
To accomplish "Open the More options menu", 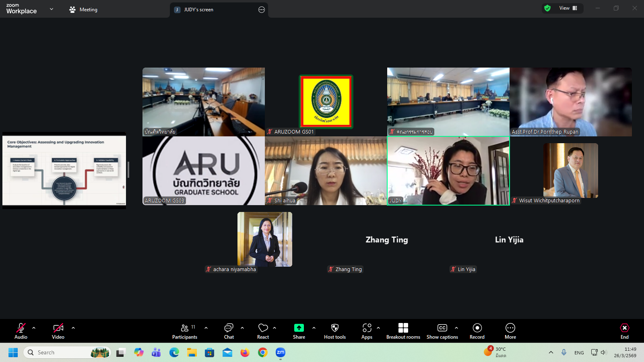I will click(510, 331).
